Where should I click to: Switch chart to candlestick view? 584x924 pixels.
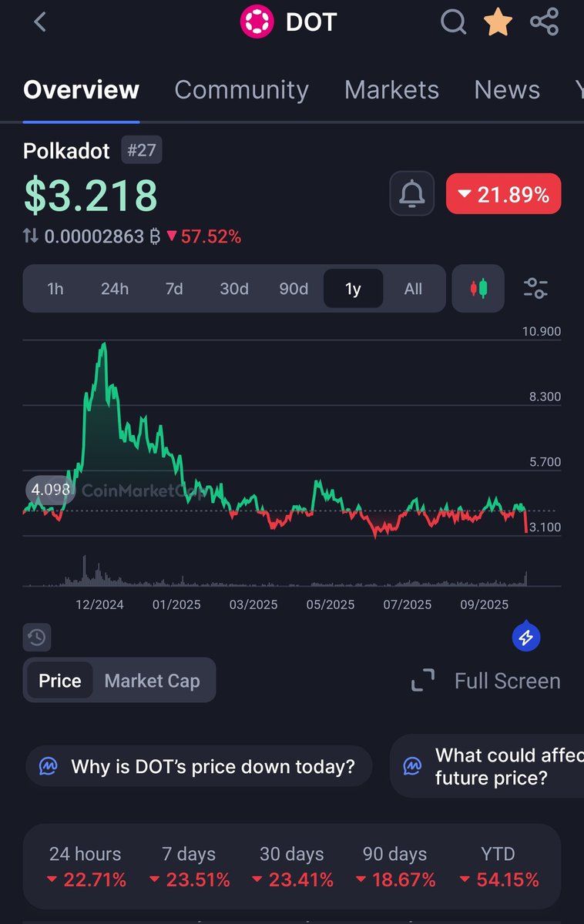(x=478, y=289)
